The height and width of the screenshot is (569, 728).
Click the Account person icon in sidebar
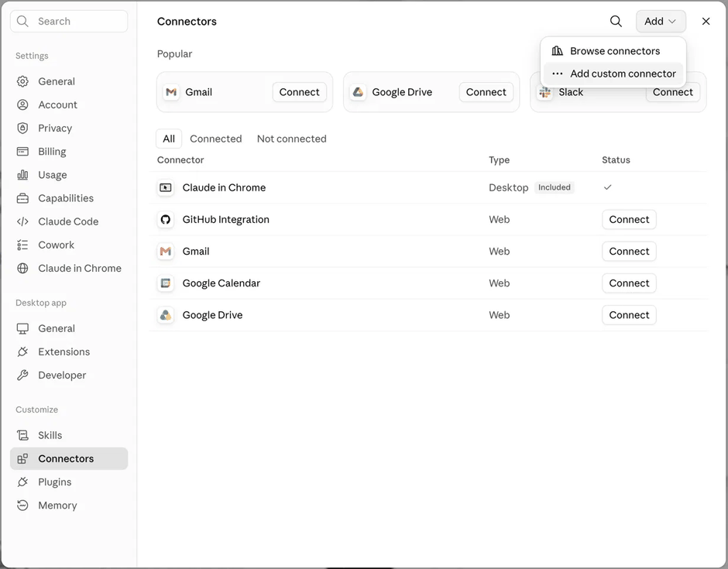pos(22,105)
